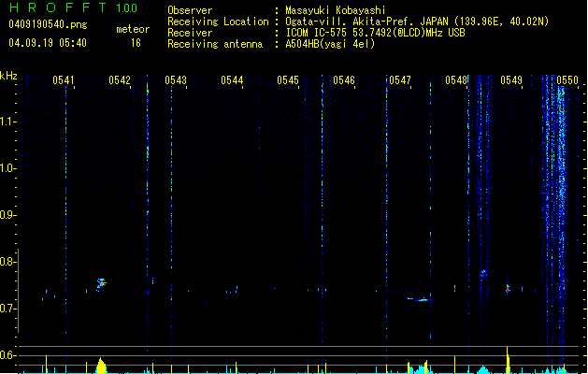Viewport: 588px width, 374px height.
Task: Click the 0546 time marker
Action: [x=344, y=80]
